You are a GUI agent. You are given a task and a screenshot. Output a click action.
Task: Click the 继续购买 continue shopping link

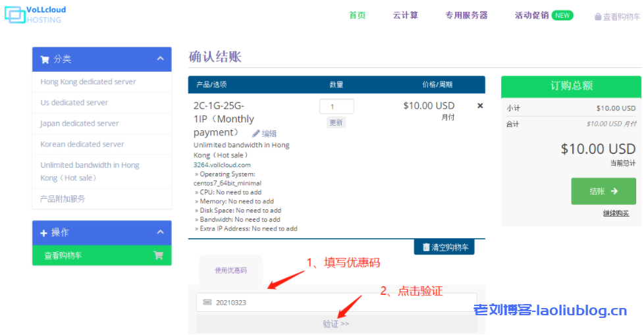(616, 213)
